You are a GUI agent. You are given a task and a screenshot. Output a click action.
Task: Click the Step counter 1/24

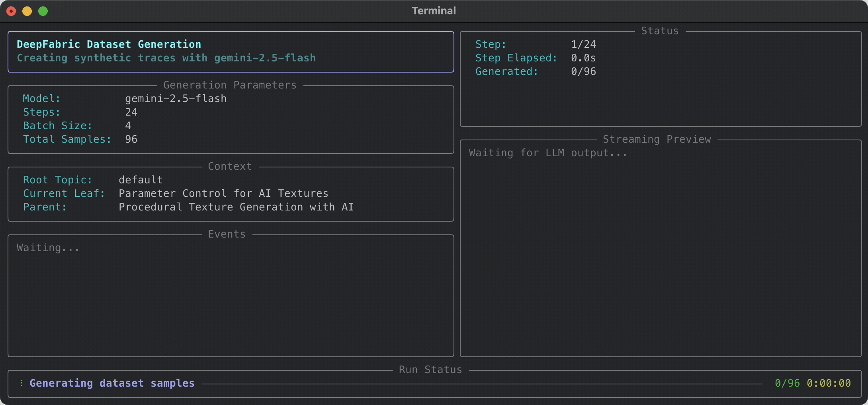click(583, 45)
